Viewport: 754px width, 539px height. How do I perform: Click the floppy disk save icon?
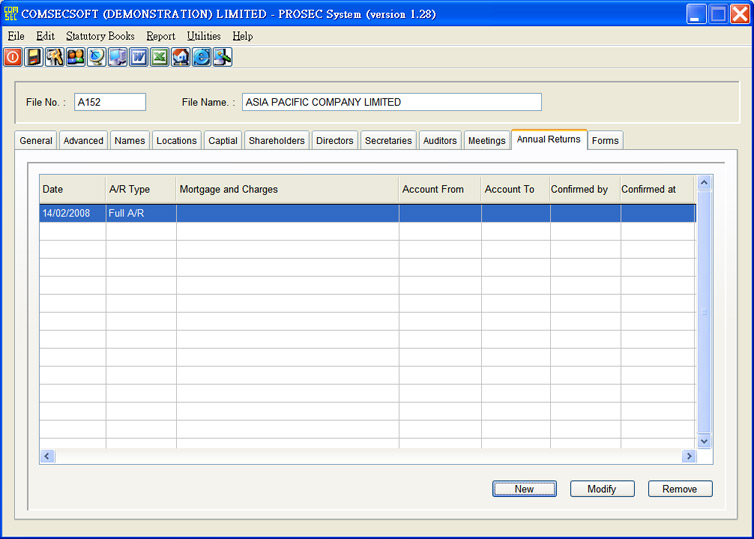34,57
